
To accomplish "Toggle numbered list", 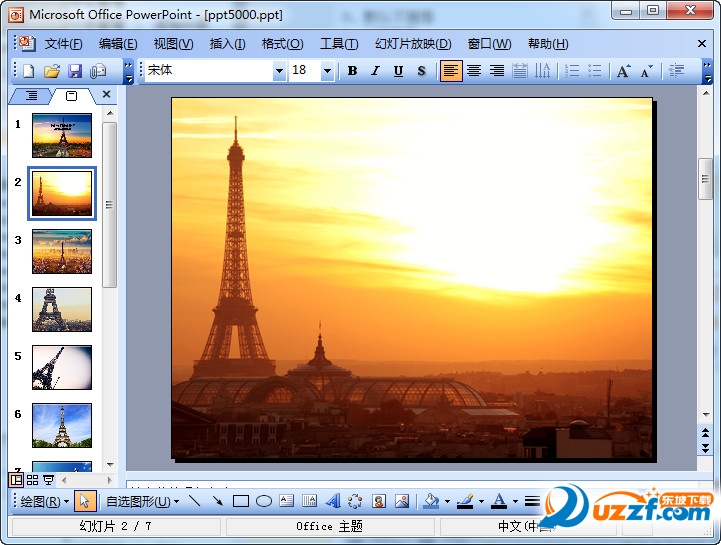I will pos(572,71).
